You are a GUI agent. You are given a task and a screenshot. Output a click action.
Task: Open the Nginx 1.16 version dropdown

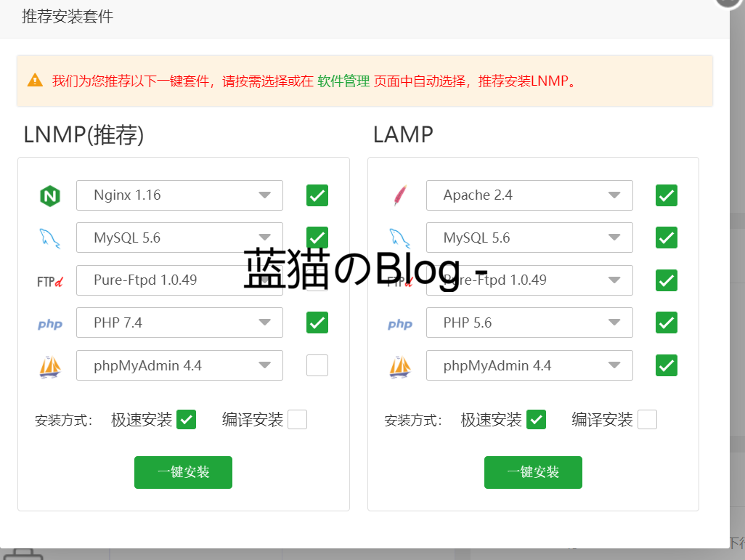(x=179, y=195)
